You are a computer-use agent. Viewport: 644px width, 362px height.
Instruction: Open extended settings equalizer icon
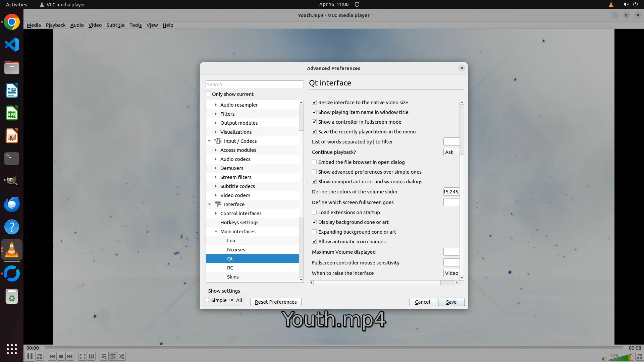pos(91,356)
